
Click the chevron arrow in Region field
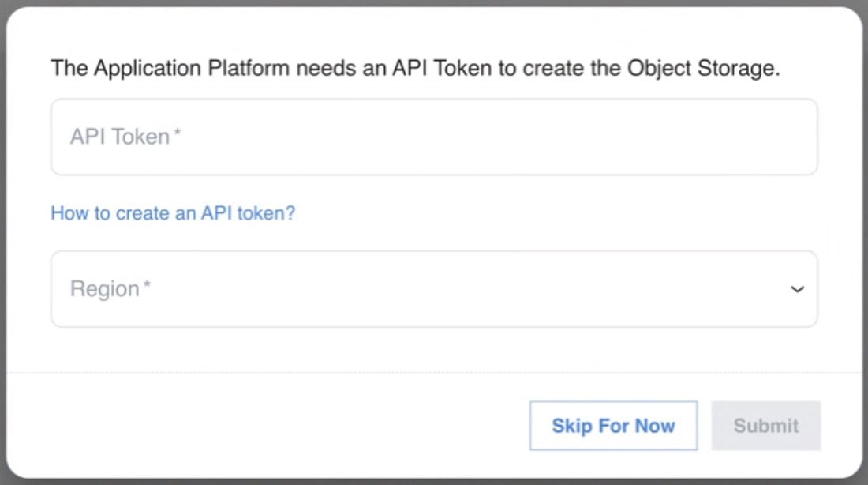(797, 290)
